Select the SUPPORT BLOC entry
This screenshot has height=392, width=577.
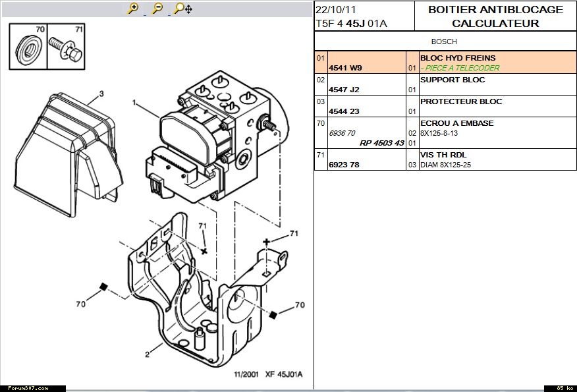point(452,80)
